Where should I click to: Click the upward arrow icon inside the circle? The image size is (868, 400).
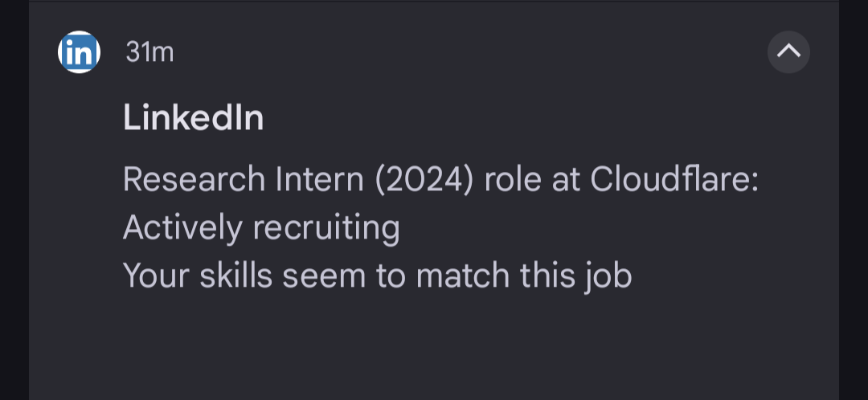(x=788, y=51)
